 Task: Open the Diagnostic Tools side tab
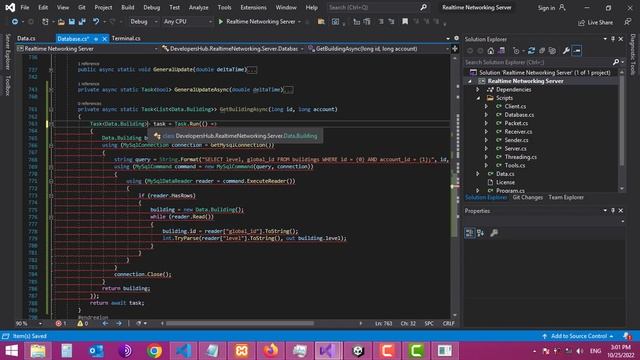(x=633, y=54)
